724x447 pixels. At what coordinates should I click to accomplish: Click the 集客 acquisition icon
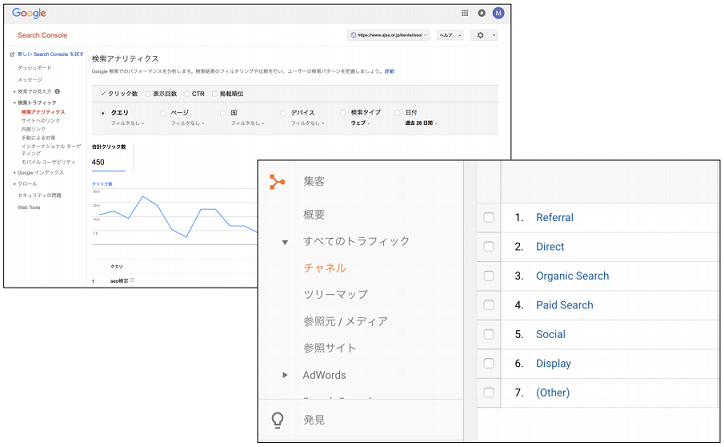[x=277, y=181]
